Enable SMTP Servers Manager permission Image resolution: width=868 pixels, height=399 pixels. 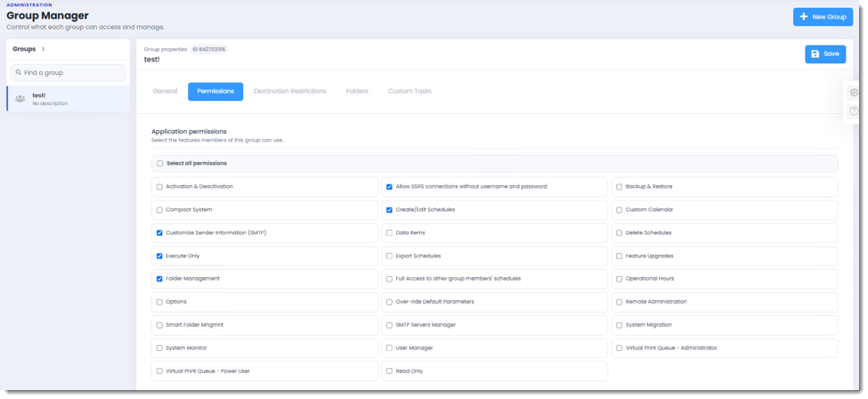coord(389,325)
